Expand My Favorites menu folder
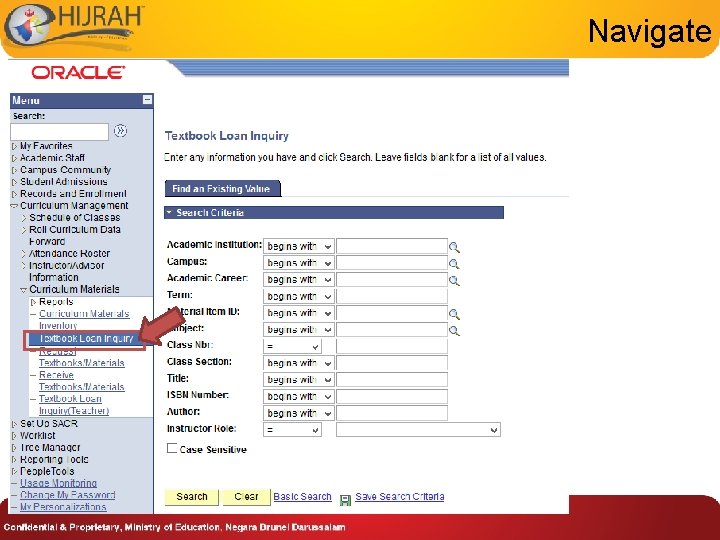This screenshot has height=540, width=720. 14,146
